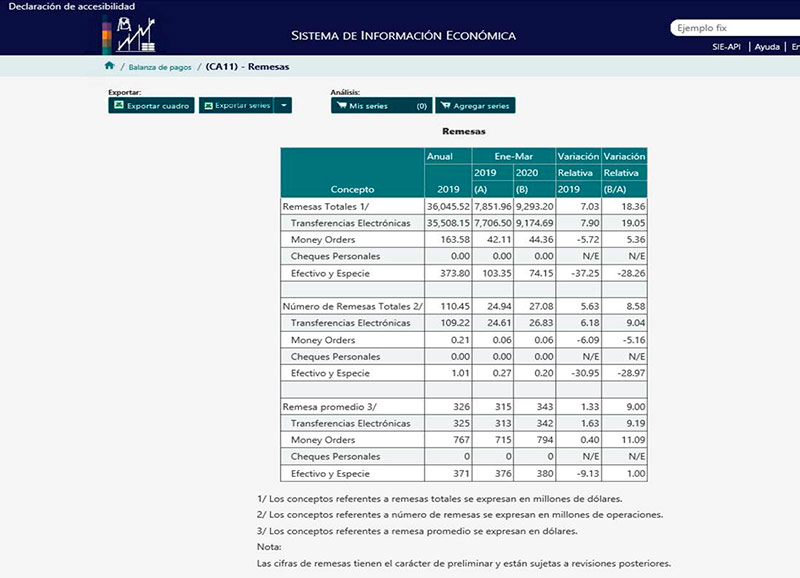This screenshot has height=578, width=800.
Task: Click the Mis series cart icon
Action: pos(341,105)
